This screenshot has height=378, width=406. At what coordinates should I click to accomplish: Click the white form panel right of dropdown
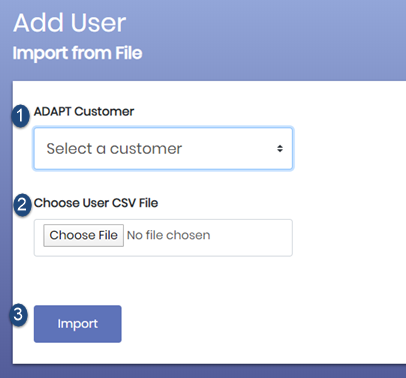coord(348,149)
